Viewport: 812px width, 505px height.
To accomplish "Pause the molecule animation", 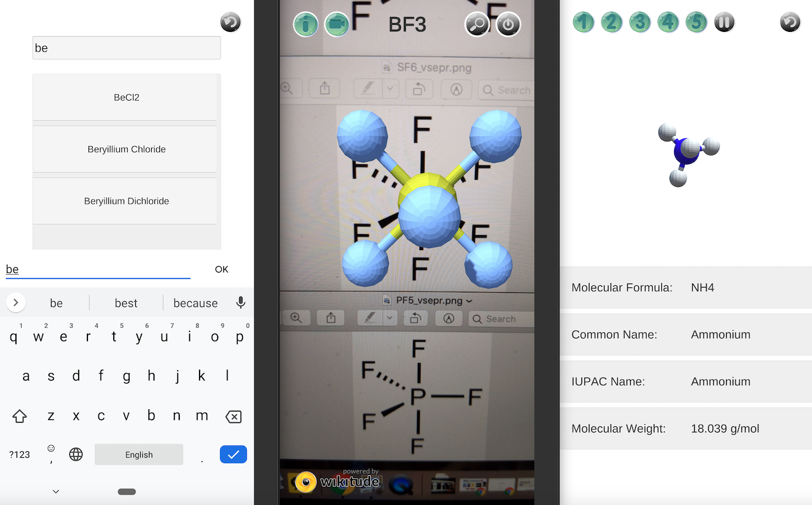I will [x=725, y=23].
